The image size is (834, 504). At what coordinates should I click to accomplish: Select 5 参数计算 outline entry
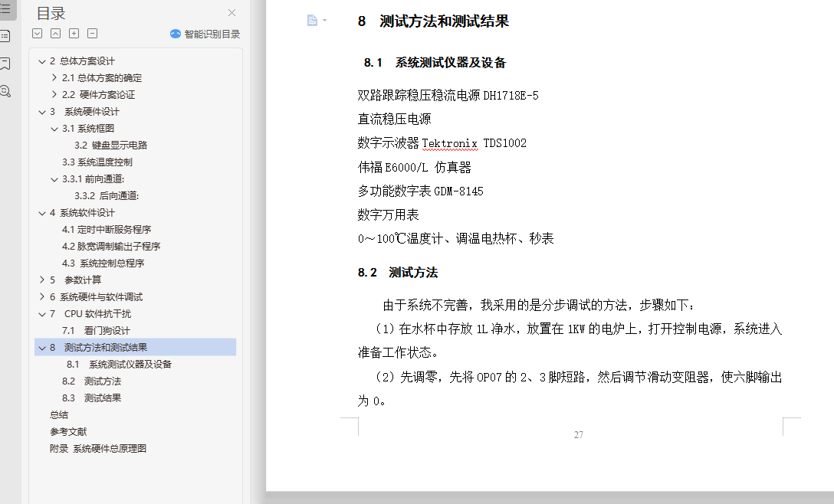point(76,280)
